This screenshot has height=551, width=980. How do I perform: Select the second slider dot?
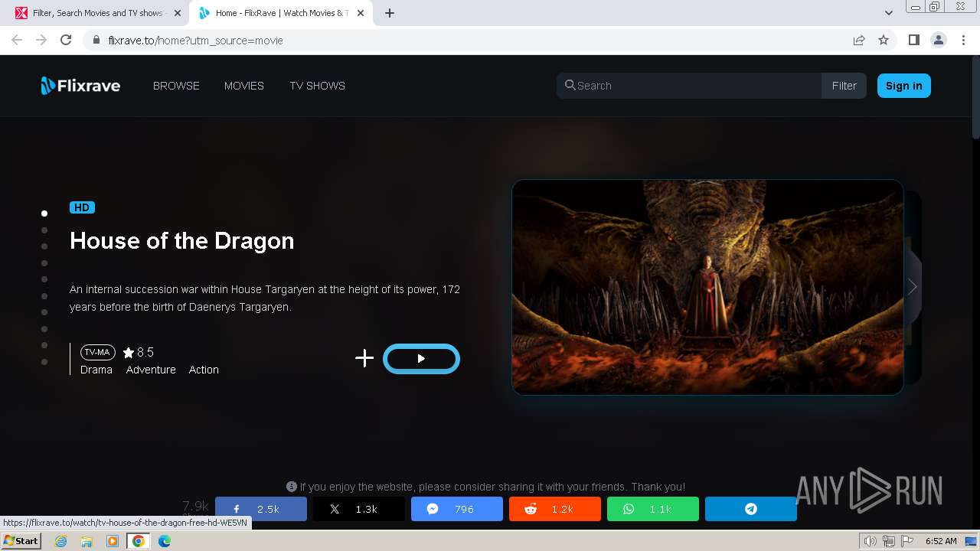pos(44,230)
